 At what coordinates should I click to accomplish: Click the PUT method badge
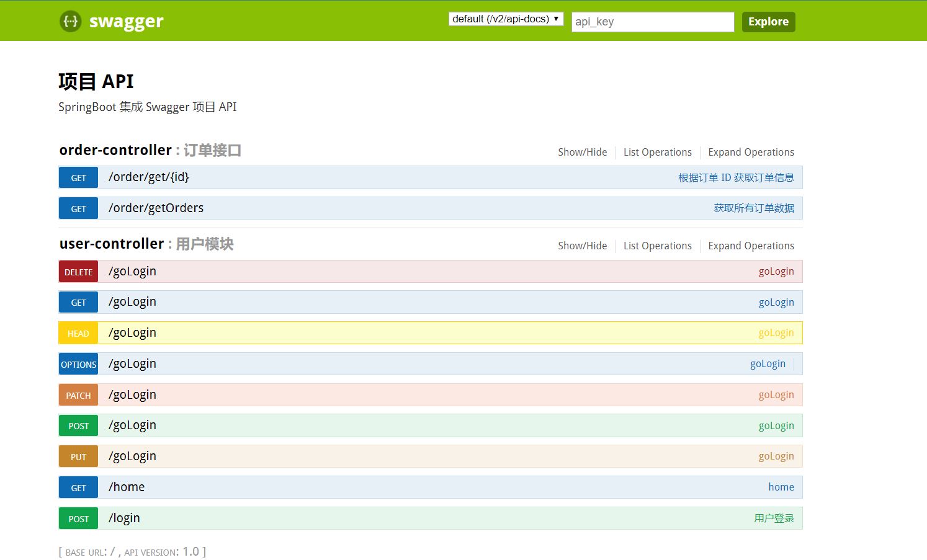click(78, 456)
